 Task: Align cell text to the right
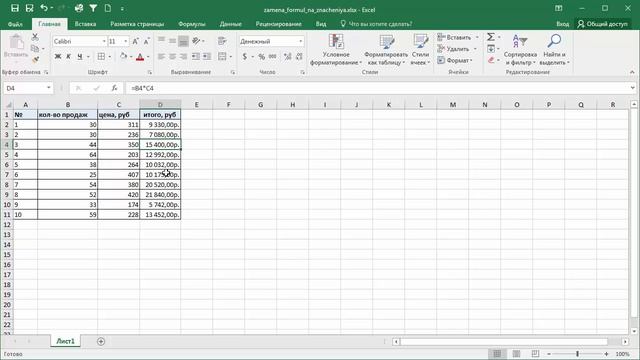pos(183,56)
